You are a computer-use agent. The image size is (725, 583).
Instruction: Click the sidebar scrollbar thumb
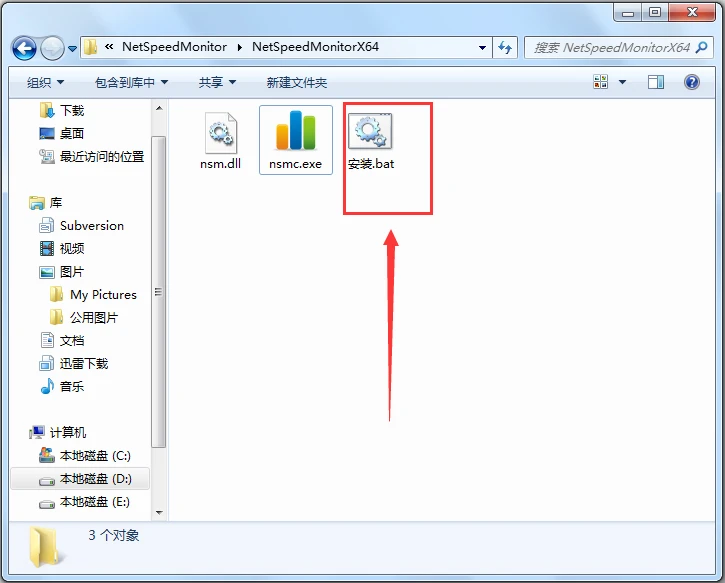pyautogui.click(x=159, y=291)
